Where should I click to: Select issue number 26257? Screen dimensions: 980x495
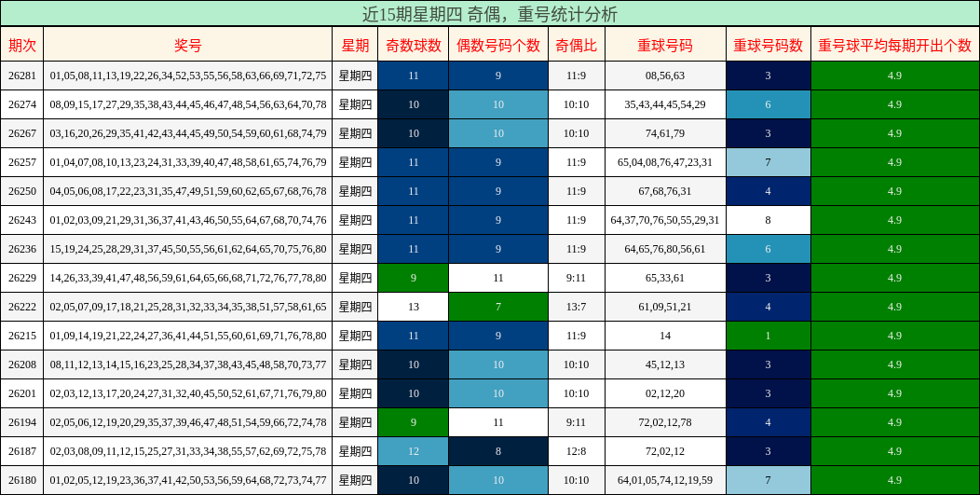pos(21,162)
